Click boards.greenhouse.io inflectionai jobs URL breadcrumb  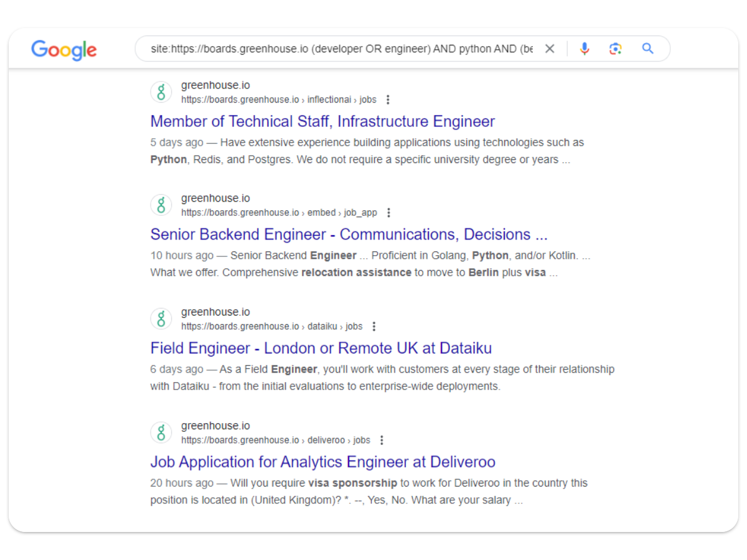pyautogui.click(x=278, y=100)
